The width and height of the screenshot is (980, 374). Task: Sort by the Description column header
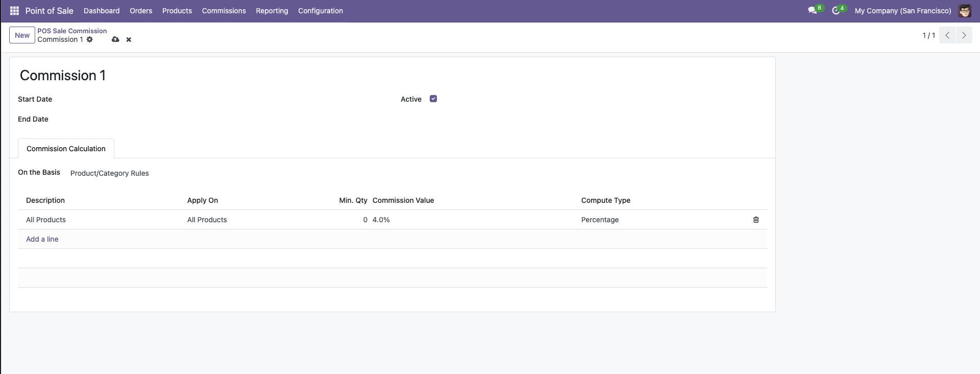(x=45, y=200)
